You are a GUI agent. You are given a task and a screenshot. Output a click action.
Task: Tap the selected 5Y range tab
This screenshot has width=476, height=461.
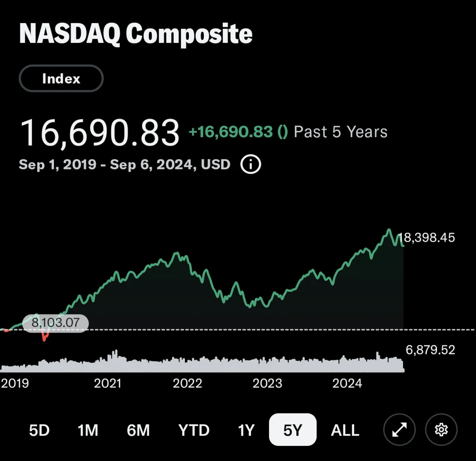pos(293,430)
